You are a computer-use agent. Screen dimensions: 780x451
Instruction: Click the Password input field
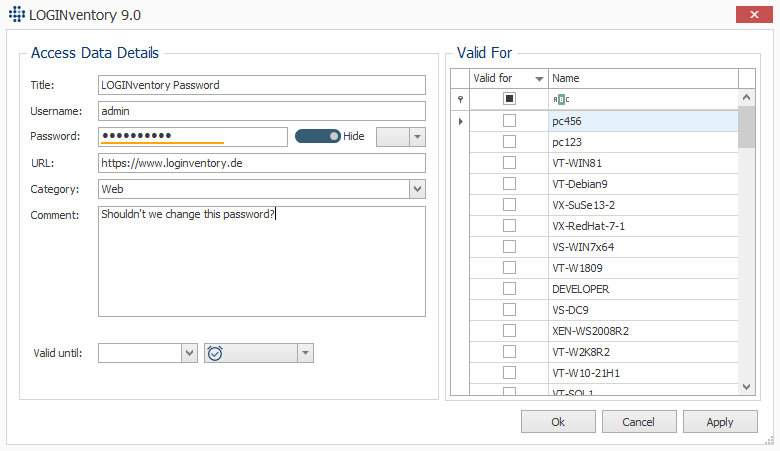pos(193,137)
